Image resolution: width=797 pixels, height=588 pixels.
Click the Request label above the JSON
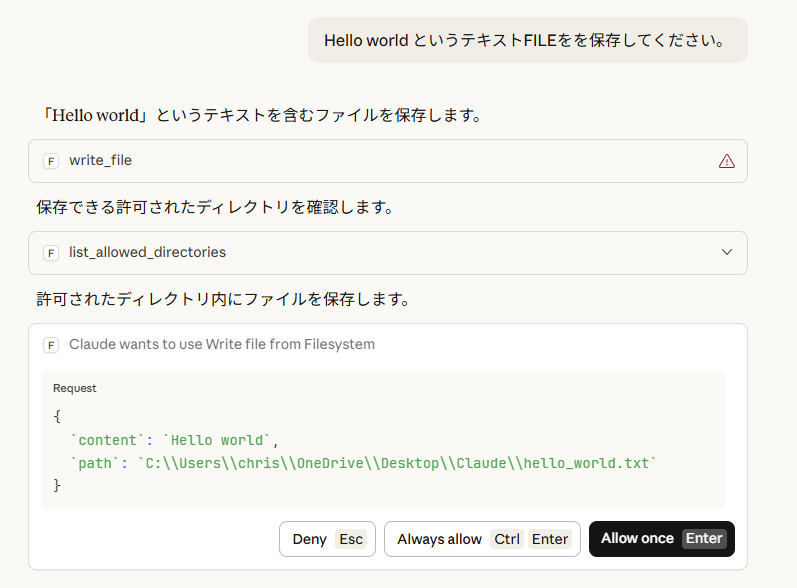[x=75, y=388]
